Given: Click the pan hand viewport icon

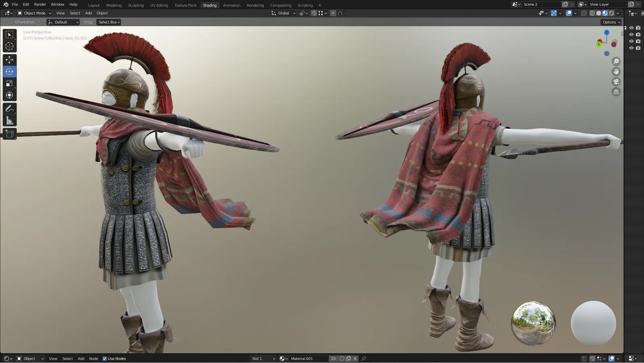Looking at the screenshot, I should (x=616, y=72).
